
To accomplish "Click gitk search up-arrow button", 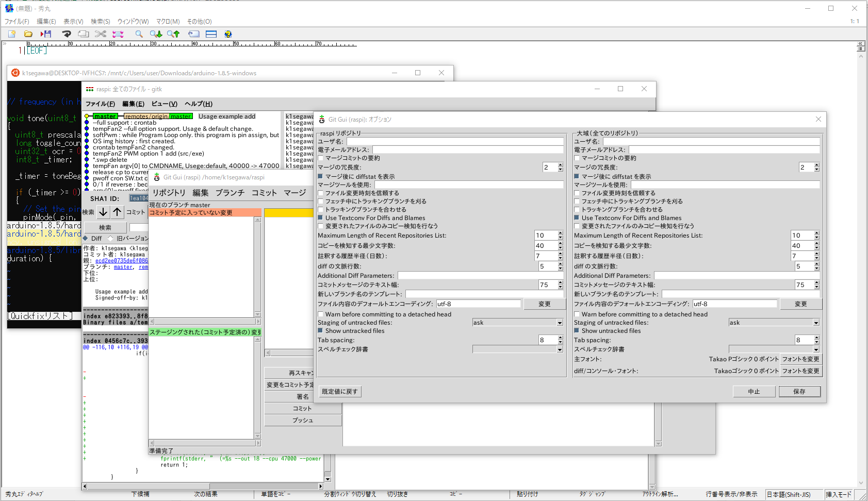I will click(118, 212).
